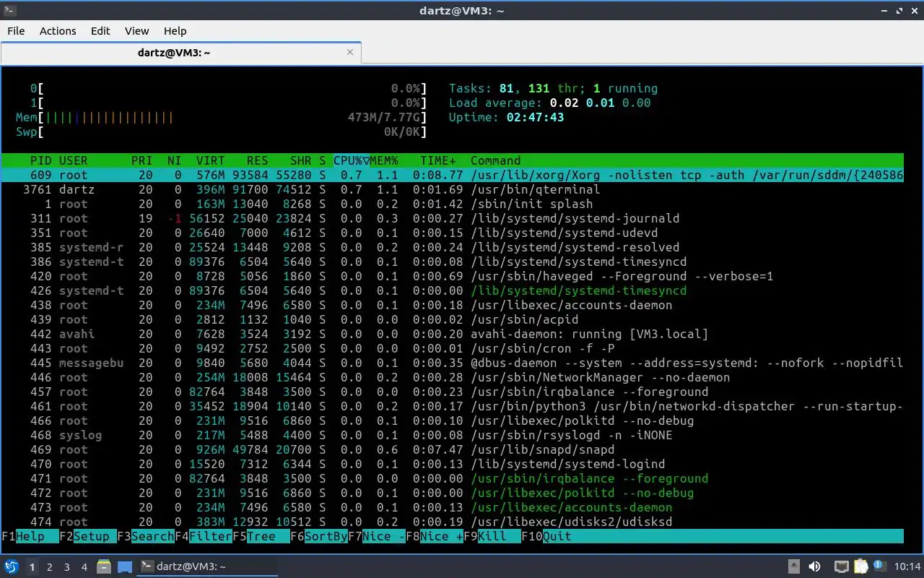Click the F1 Help function button
924x578 pixels.
coord(30,536)
